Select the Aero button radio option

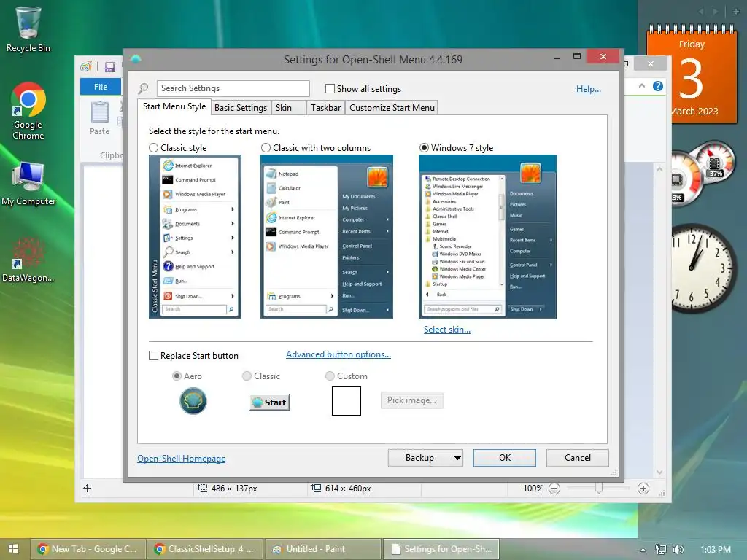pos(177,376)
